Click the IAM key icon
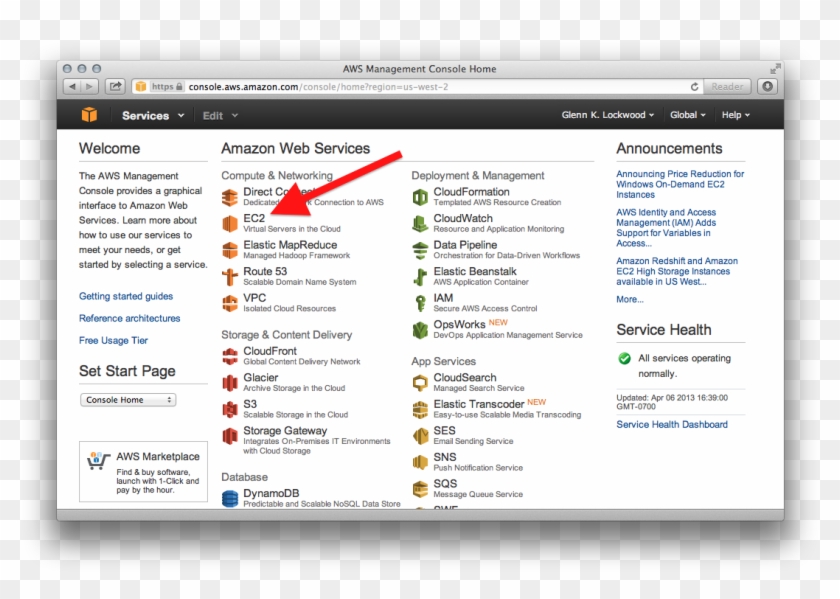This screenshot has height=599, width=840. [421, 303]
